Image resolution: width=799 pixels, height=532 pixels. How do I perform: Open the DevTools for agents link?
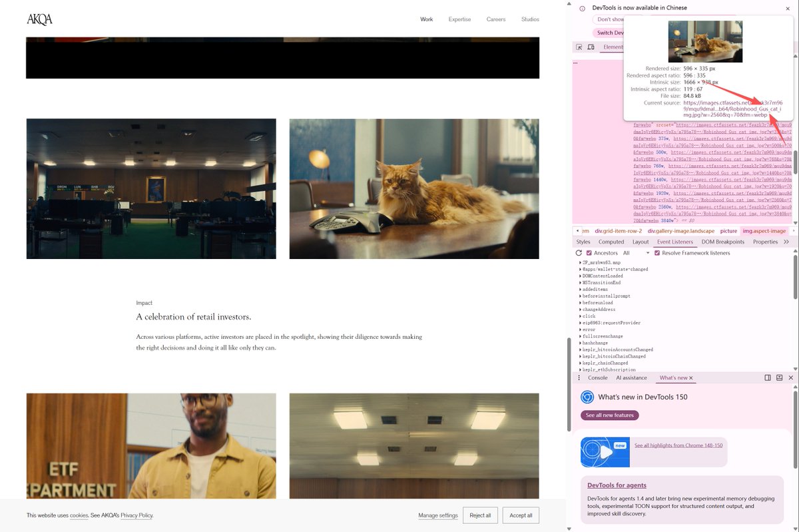coord(617,485)
